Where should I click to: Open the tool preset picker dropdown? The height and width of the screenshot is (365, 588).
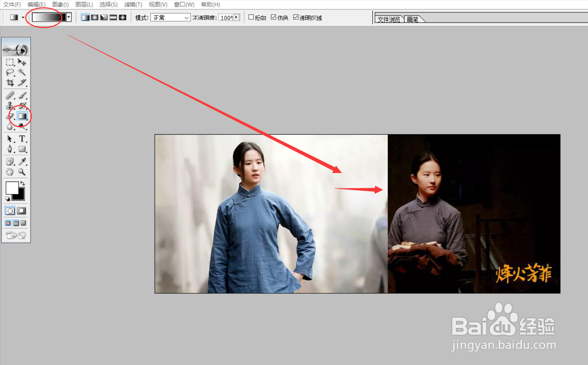point(23,18)
